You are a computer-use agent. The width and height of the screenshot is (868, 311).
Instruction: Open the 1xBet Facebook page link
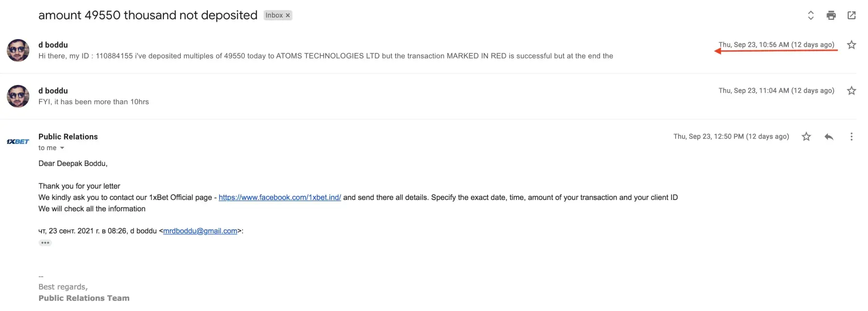[x=280, y=198]
